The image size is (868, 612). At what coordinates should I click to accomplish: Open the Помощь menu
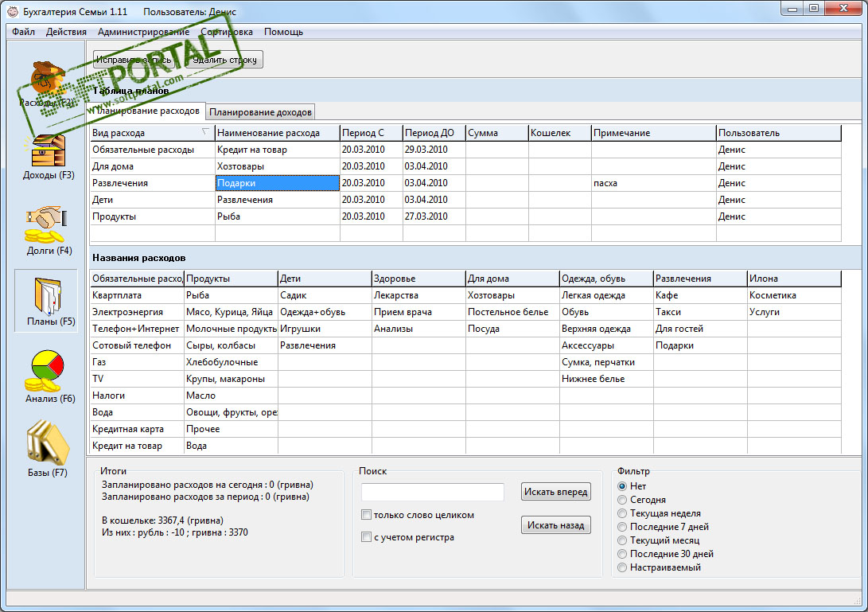click(283, 32)
